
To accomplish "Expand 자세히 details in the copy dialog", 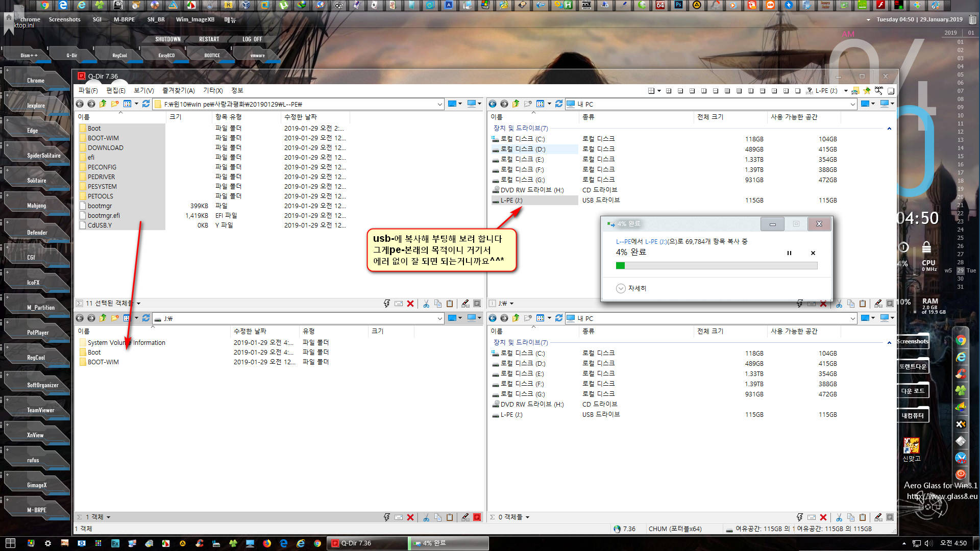I will (631, 288).
